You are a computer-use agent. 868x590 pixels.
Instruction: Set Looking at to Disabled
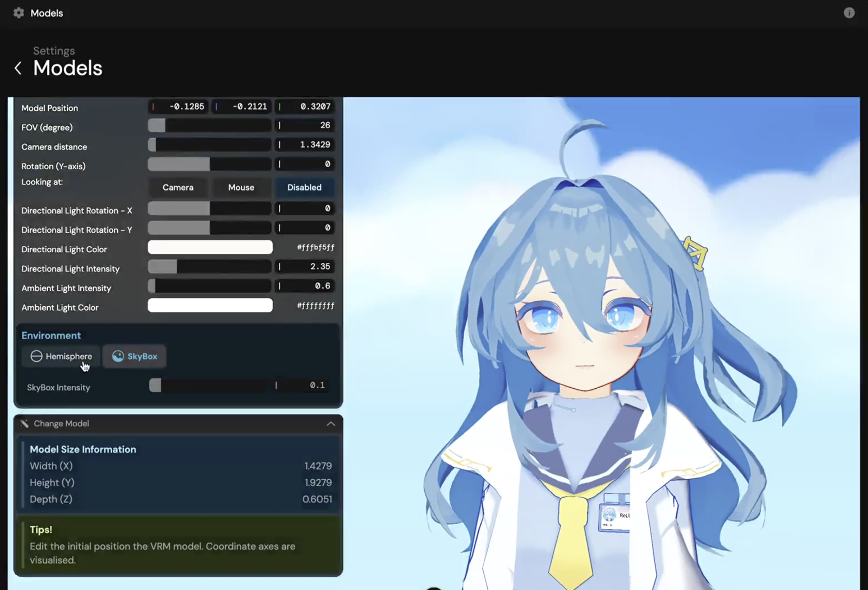coord(304,187)
